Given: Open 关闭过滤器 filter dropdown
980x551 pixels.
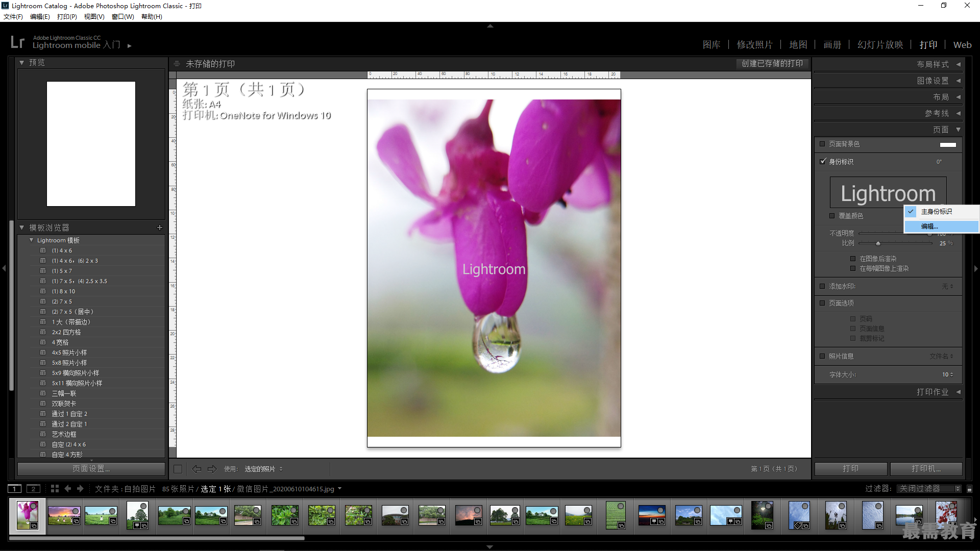Looking at the screenshot, I should (928, 489).
